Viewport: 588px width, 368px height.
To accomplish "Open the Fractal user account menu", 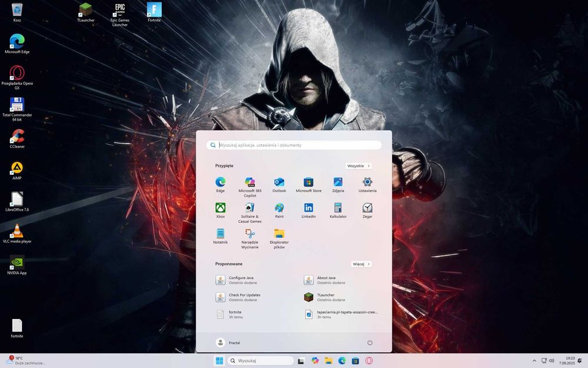I will (228, 343).
